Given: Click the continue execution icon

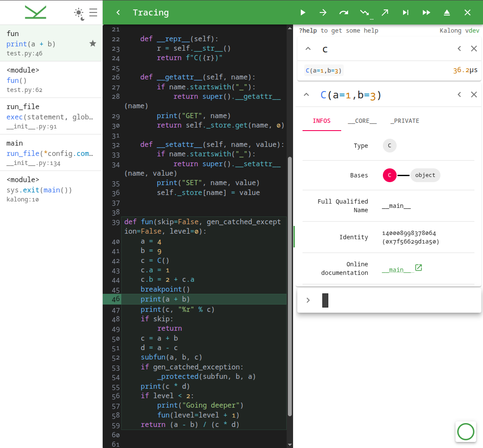Looking at the screenshot, I should pos(303,12).
